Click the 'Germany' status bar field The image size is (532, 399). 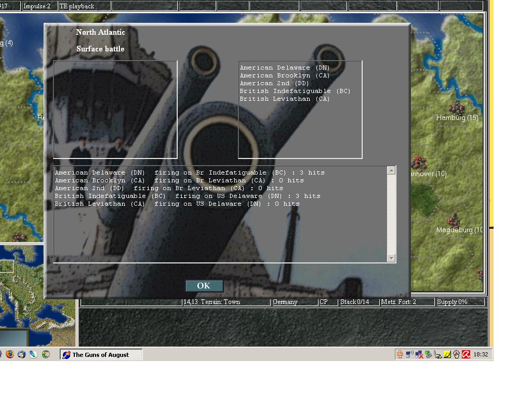point(294,302)
